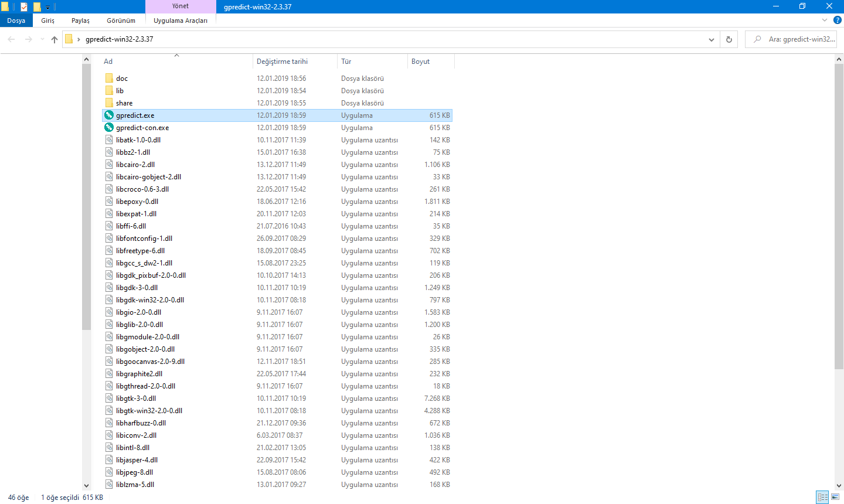This screenshot has height=504, width=844.
Task: Click the navigation pane scrollbar down arrow
Action: tap(87, 485)
